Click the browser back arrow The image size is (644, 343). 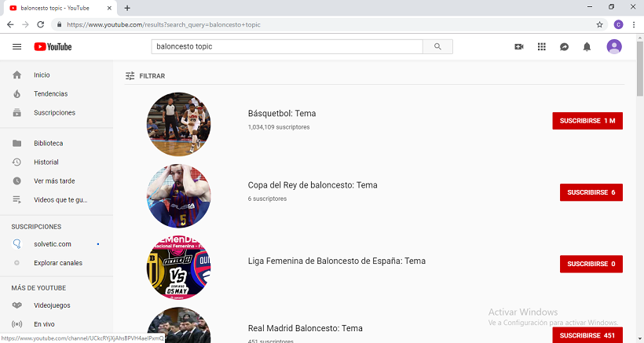tap(10, 24)
